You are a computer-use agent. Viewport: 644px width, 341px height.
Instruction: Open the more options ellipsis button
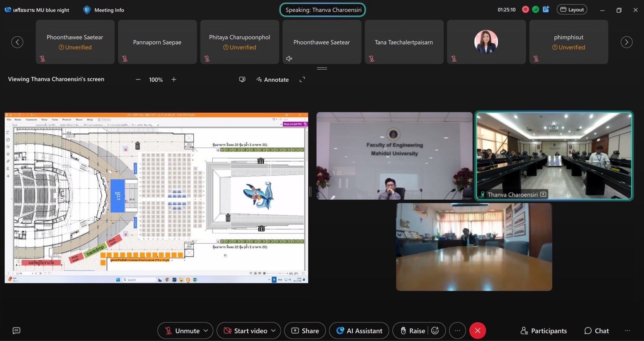[x=457, y=331]
